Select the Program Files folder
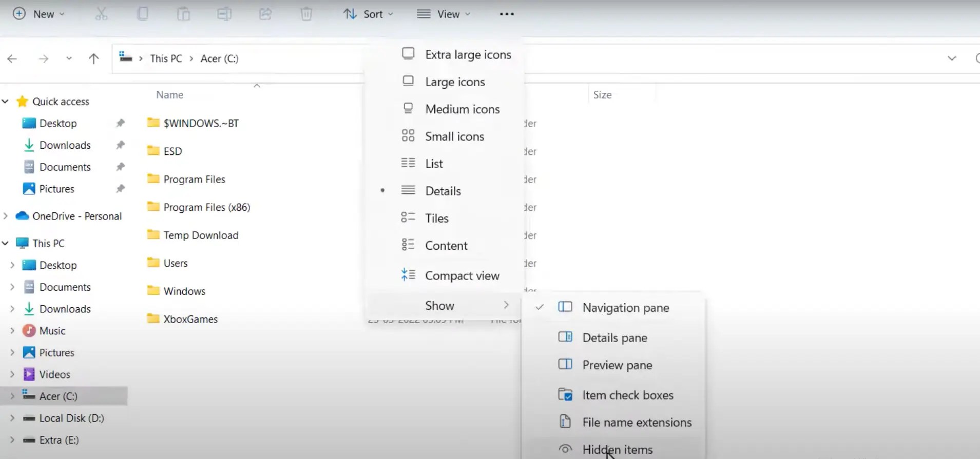Viewport: 980px width, 459px height. pos(186,179)
